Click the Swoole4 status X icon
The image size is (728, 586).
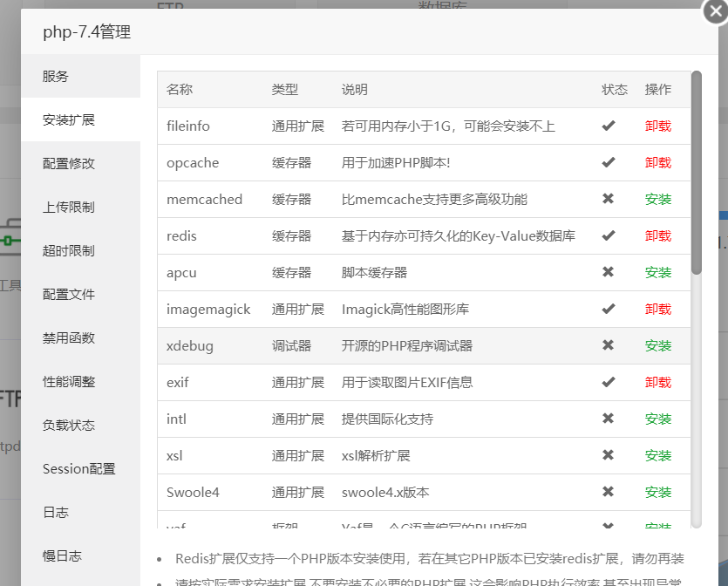point(609,492)
